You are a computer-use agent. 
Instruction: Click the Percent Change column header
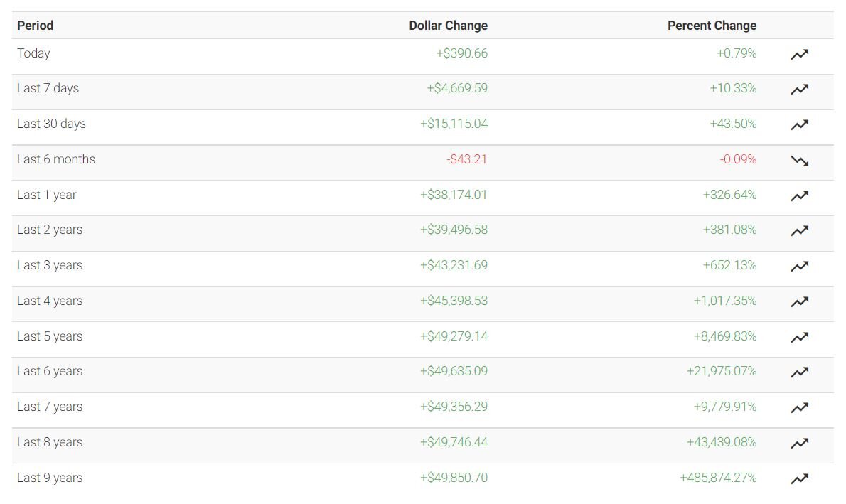[712, 26]
